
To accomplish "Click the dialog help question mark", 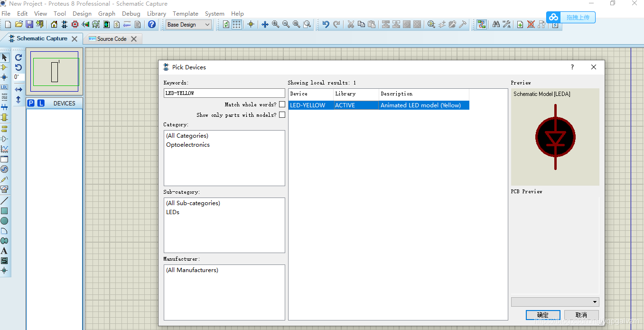I will (x=572, y=67).
